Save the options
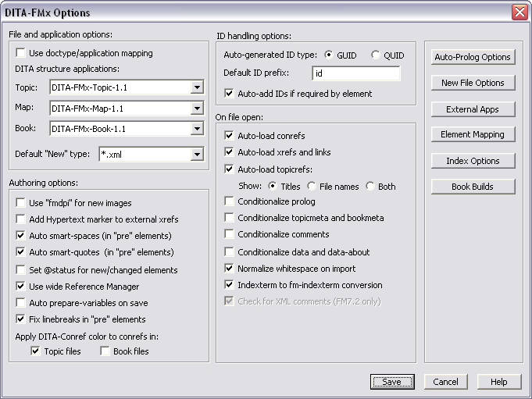 click(392, 382)
